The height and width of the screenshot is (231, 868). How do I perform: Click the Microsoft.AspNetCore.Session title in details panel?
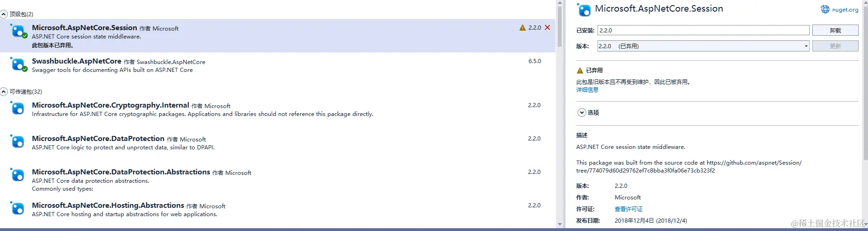(659, 9)
